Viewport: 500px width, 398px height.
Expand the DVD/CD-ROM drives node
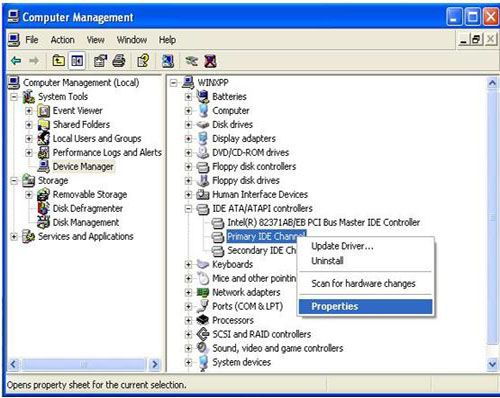[188, 153]
